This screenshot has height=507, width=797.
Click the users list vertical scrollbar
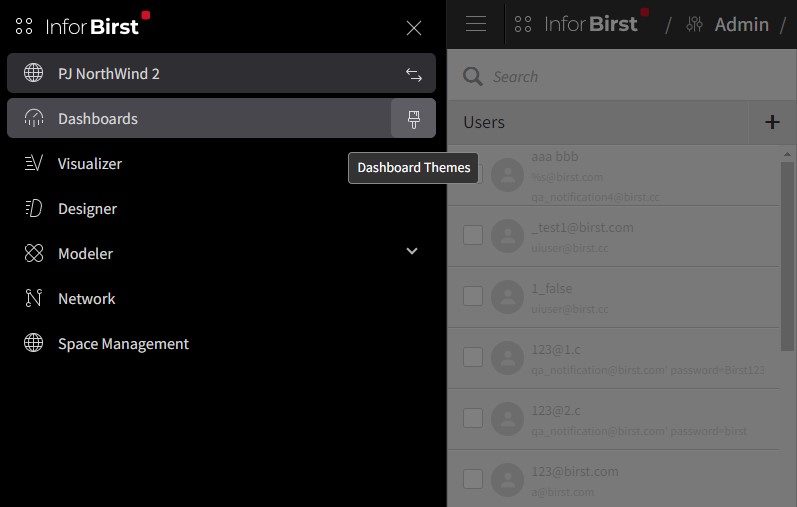coord(787,255)
